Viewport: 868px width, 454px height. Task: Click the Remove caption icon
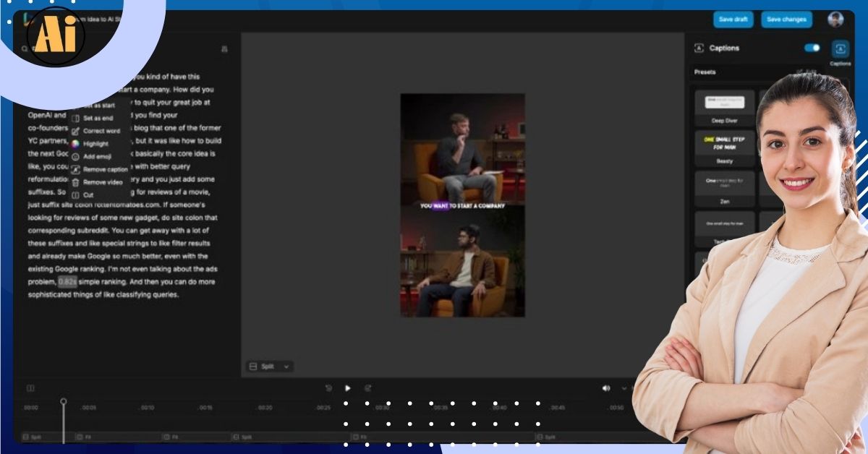coord(75,169)
